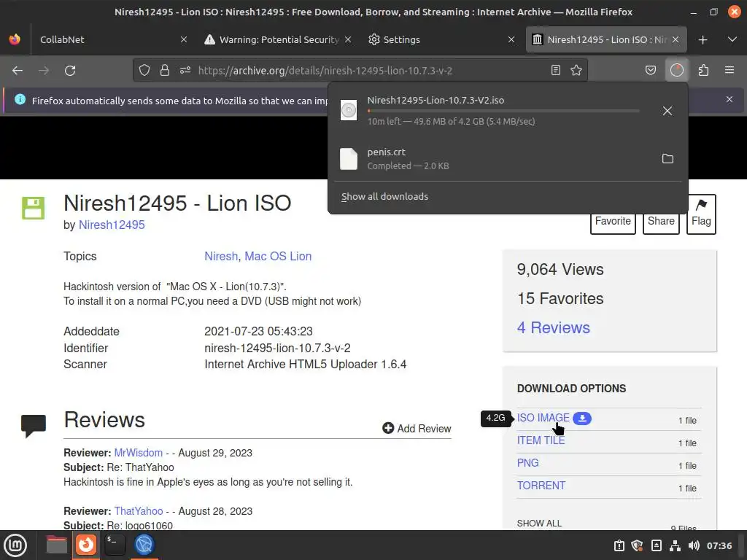
Task: Cancel the Niresh12495-Lion ISO download
Action: [x=667, y=111]
